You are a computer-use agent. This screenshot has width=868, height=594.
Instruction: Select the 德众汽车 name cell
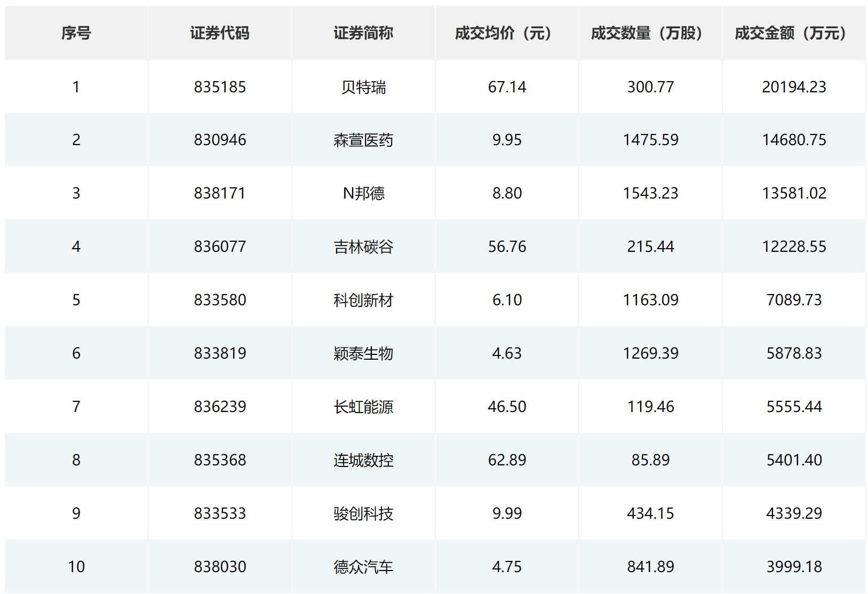pyautogui.click(x=363, y=567)
